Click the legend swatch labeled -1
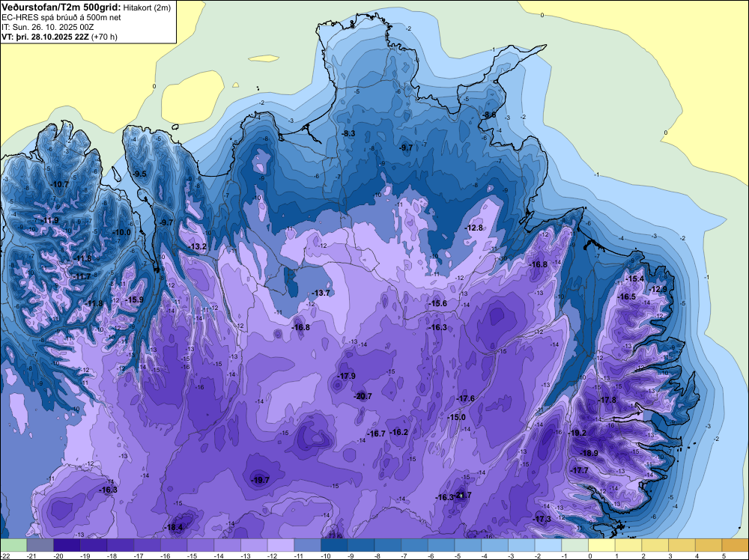749x560 pixels. point(575,545)
